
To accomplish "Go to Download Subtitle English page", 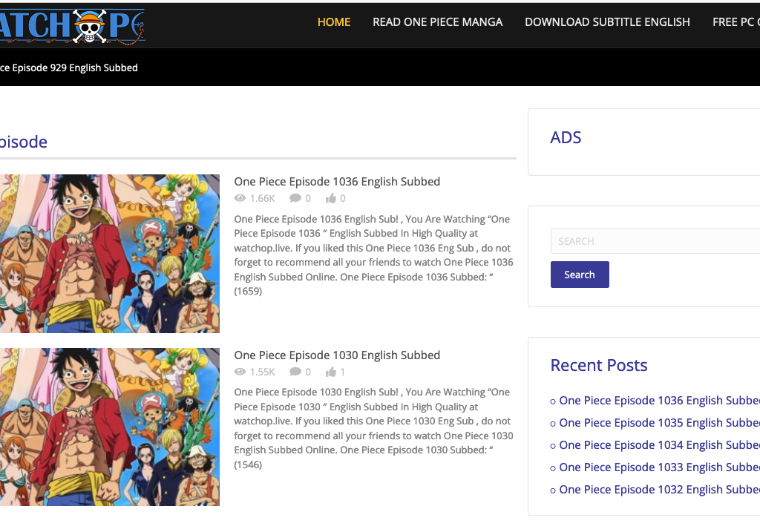I will (607, 22).
